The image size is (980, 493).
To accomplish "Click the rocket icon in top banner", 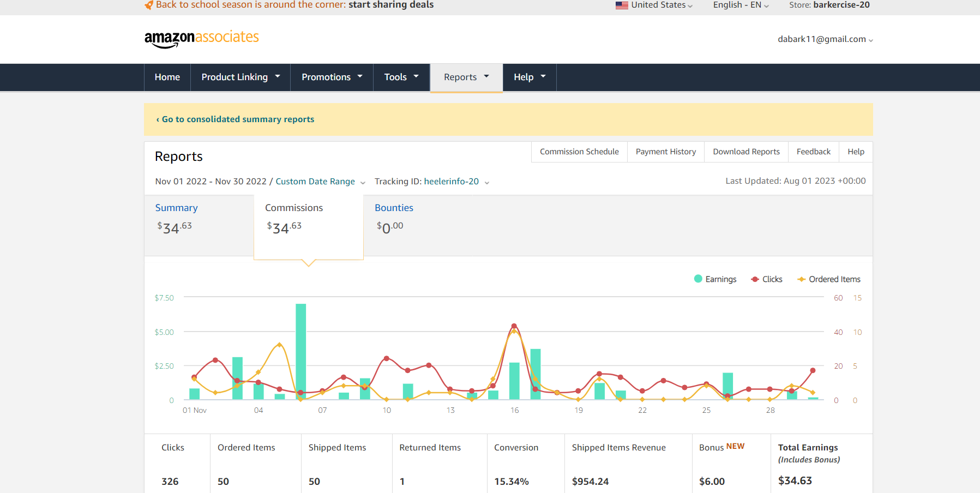I will pos(148,5).
